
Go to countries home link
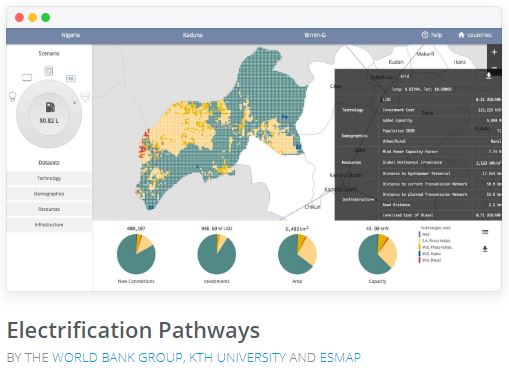475,35
